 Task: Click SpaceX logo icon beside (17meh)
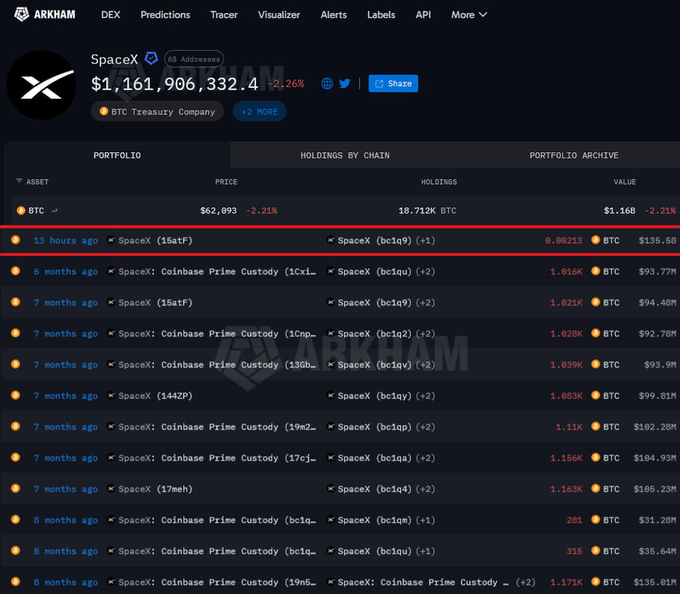click(x=111, y=489)
